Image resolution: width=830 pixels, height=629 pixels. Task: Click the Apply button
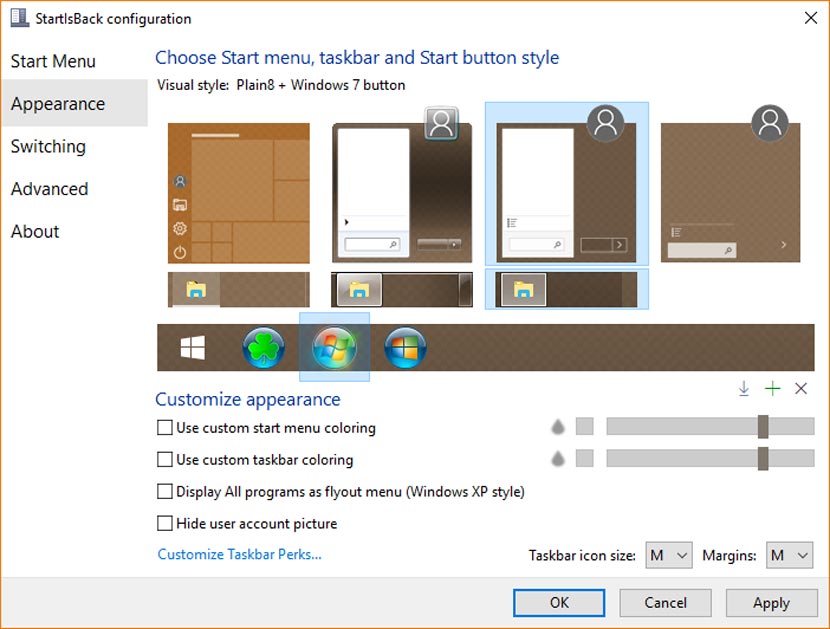coord(771,603)
